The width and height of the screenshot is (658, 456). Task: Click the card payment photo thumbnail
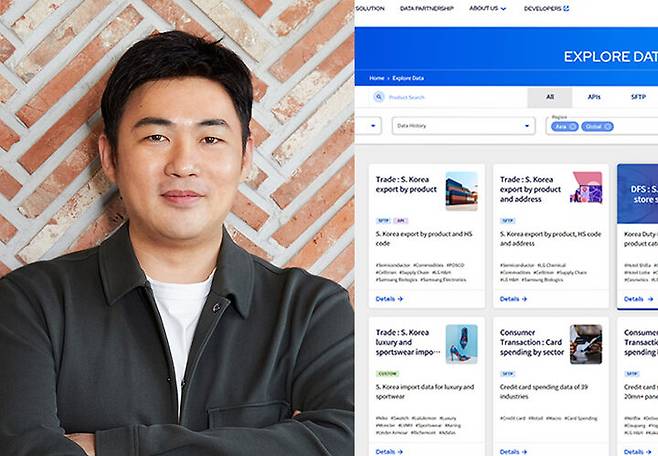click(x=586, y=344)
